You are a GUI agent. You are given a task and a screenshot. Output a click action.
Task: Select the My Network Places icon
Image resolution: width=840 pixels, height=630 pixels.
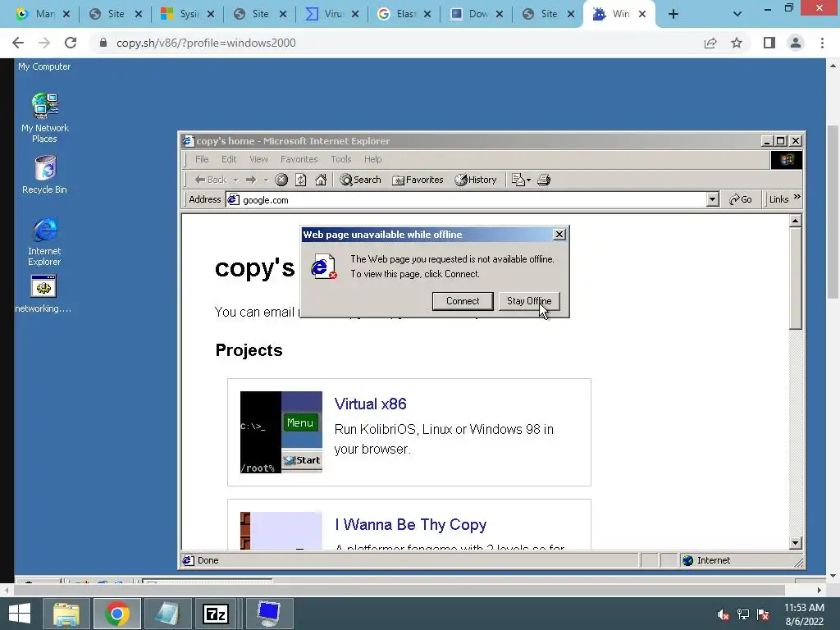(x=45, y=118)
